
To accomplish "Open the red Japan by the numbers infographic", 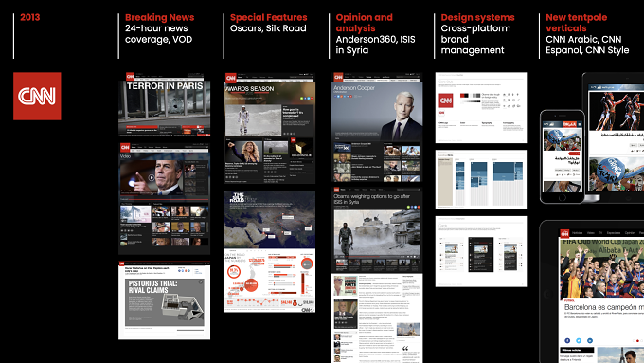I will pos(269,281).
